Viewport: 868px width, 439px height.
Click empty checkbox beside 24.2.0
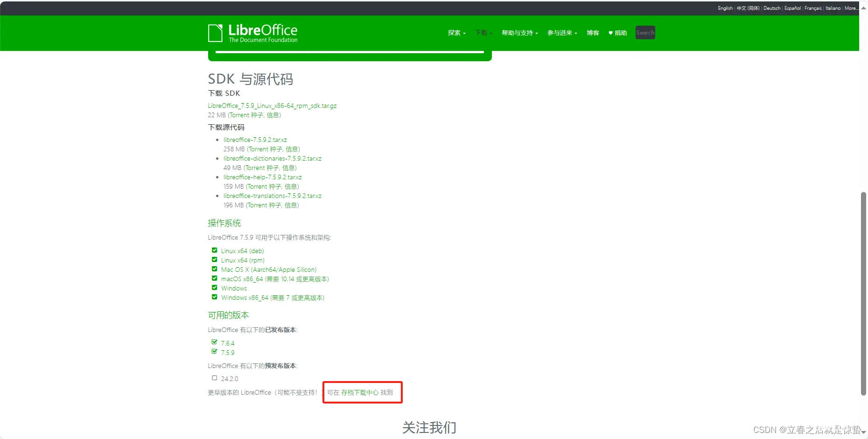[215, 378]
